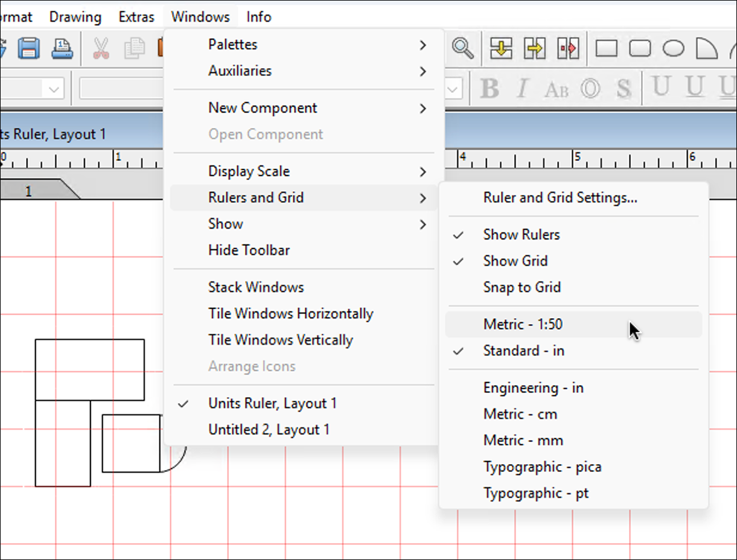Click the Print icon in toolbar
The image size is (737, 560).
(x=62, y=48)
